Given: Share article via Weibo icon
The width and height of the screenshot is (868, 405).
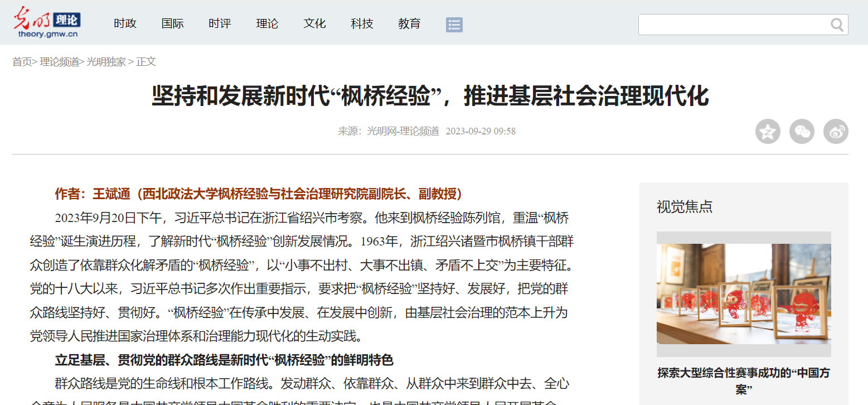Looking at the screenshot, I should (x=836, y=132).
